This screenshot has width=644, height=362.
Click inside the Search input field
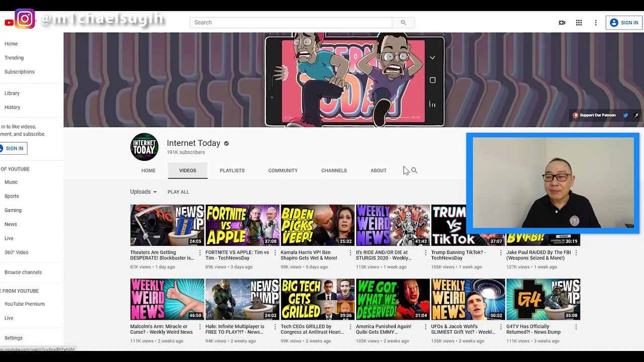[x=291, y=23]
